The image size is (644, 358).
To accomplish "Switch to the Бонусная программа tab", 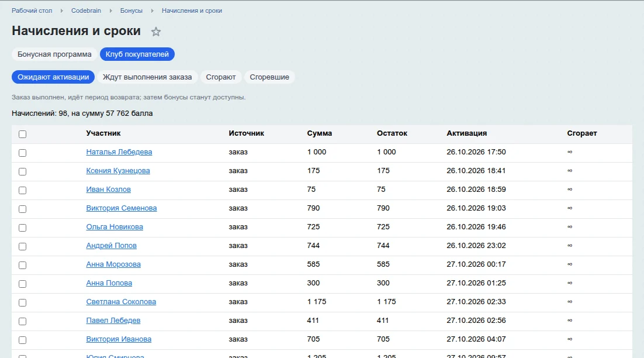I will pos(54,54).
